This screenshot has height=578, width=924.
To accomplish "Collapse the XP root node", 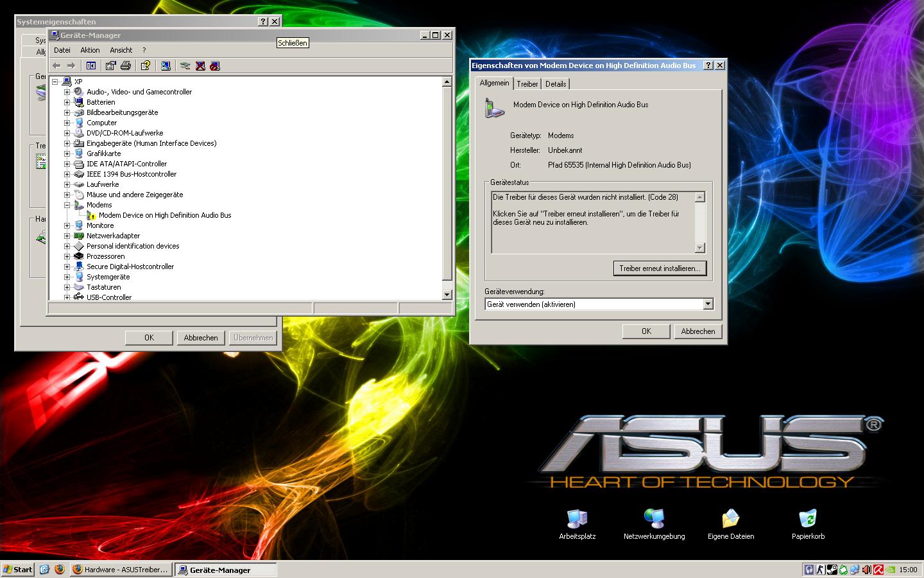I will pyautogui.click(x=55, y=82).
